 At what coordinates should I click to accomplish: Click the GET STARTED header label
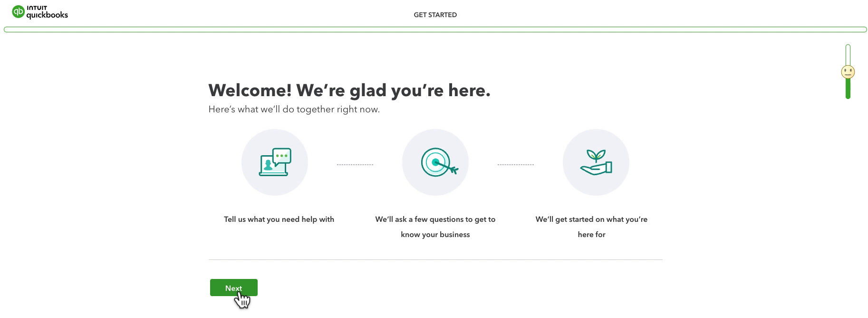(435, 15)
